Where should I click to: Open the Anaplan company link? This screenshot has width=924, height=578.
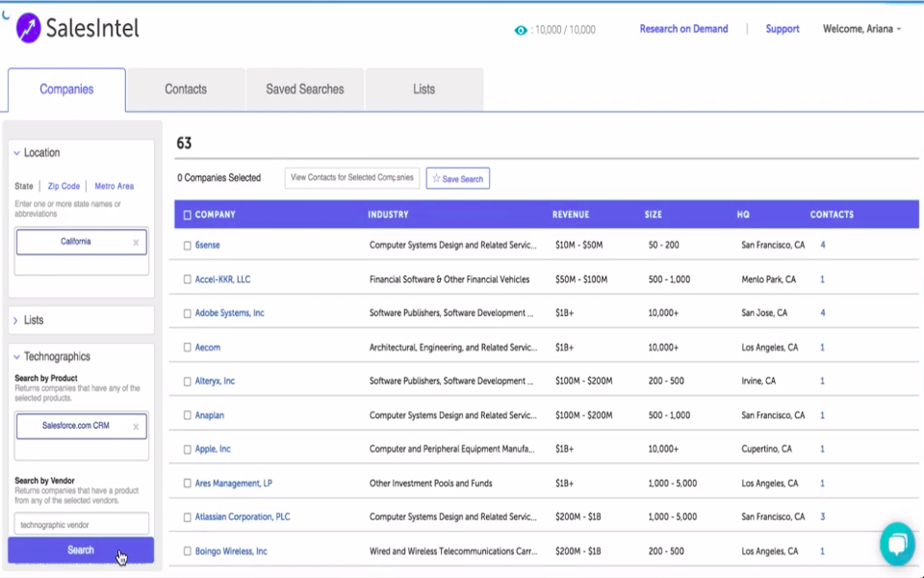tap(209, 415)
